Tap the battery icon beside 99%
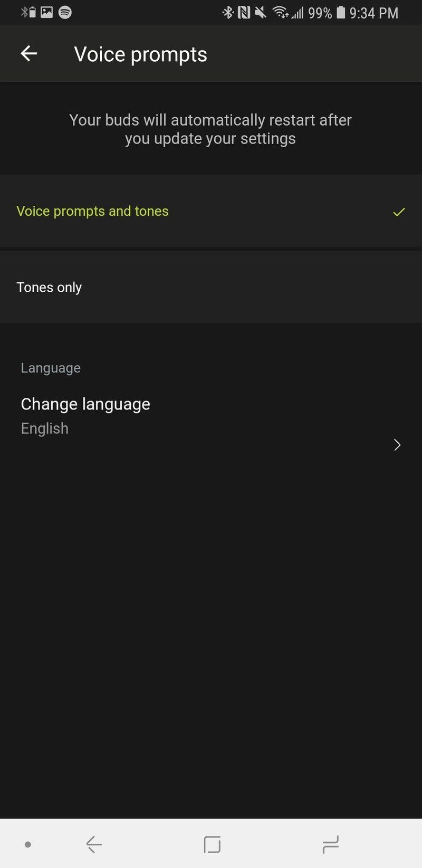This screenshot has width=422, height=868. coord(341,12)
